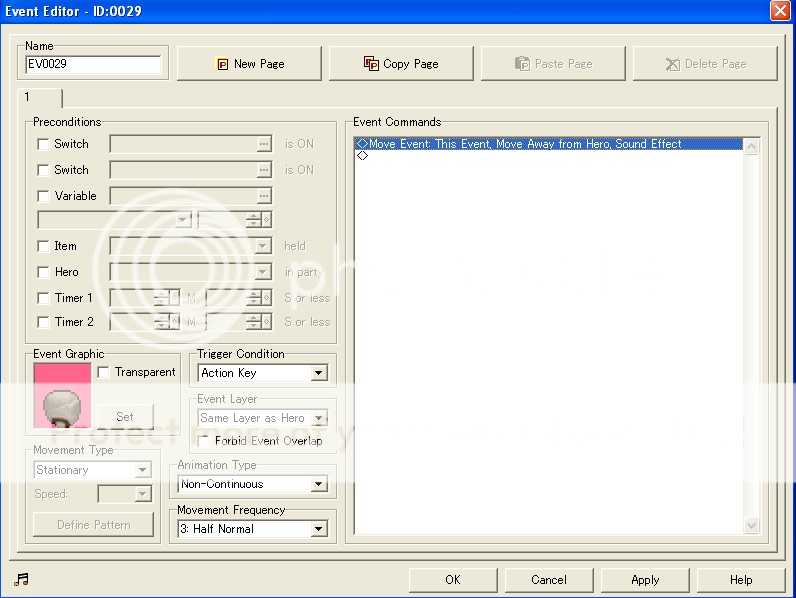Viewport: 796px width, 598px height.
Task: Enable the Timer 1 precondition checkbox
Action: [x=43, y=298]
